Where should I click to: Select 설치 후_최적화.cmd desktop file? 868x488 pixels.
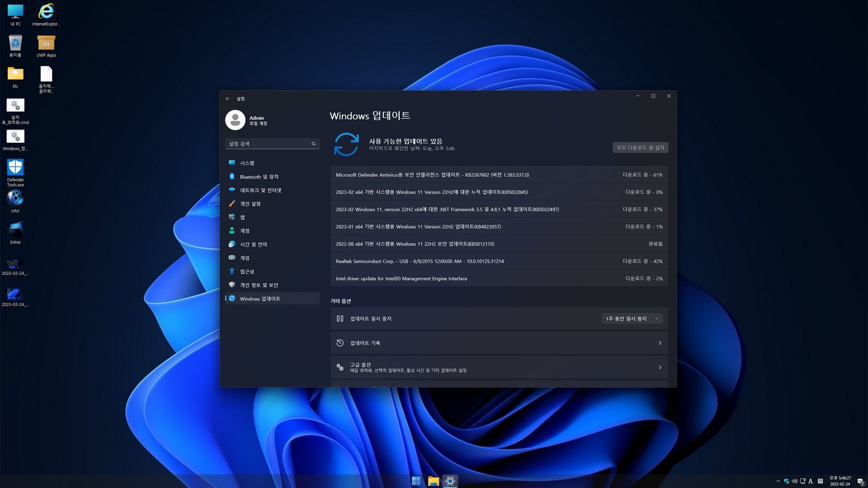tap(15, 112)
